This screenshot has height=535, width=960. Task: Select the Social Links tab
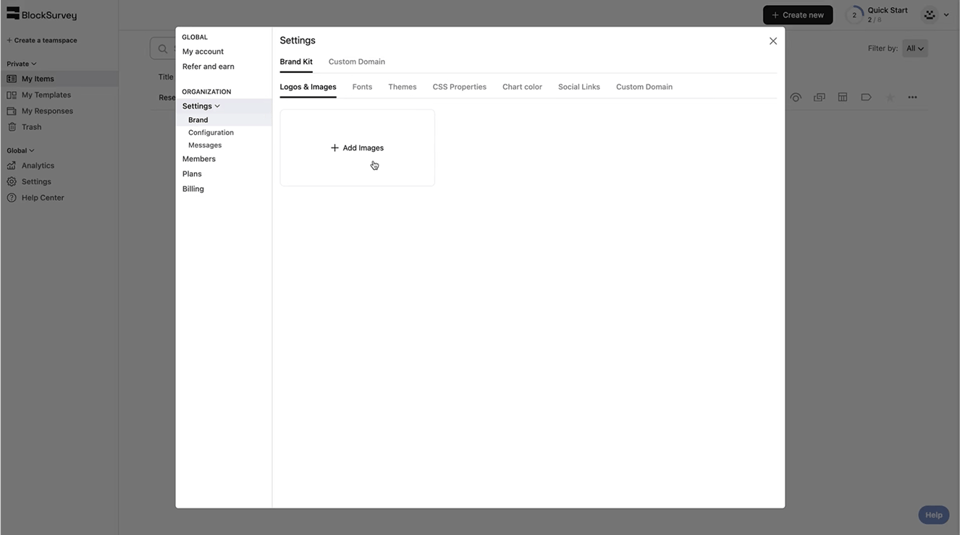coord(579,87)
